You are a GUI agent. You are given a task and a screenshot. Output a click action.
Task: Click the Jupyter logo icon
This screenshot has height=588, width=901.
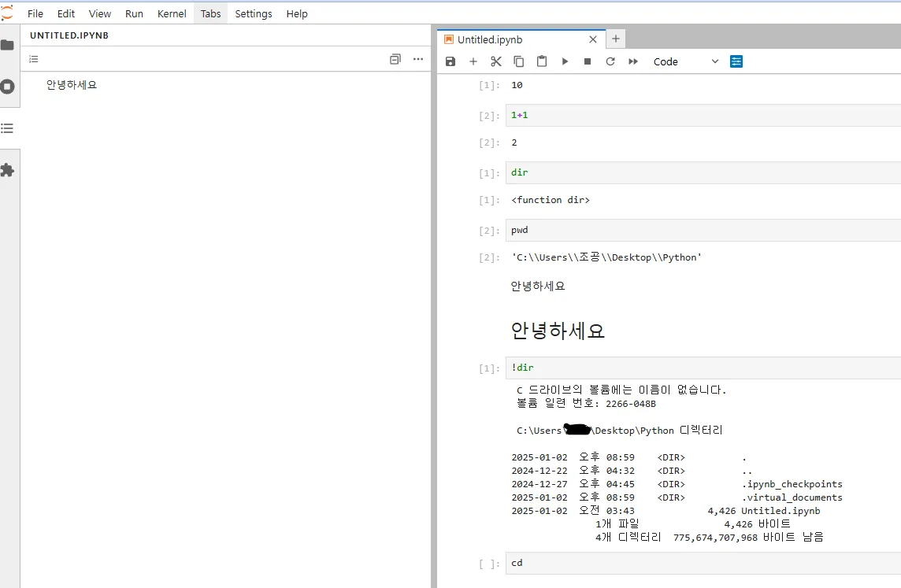pyautogui.click(x=7, y=13)
